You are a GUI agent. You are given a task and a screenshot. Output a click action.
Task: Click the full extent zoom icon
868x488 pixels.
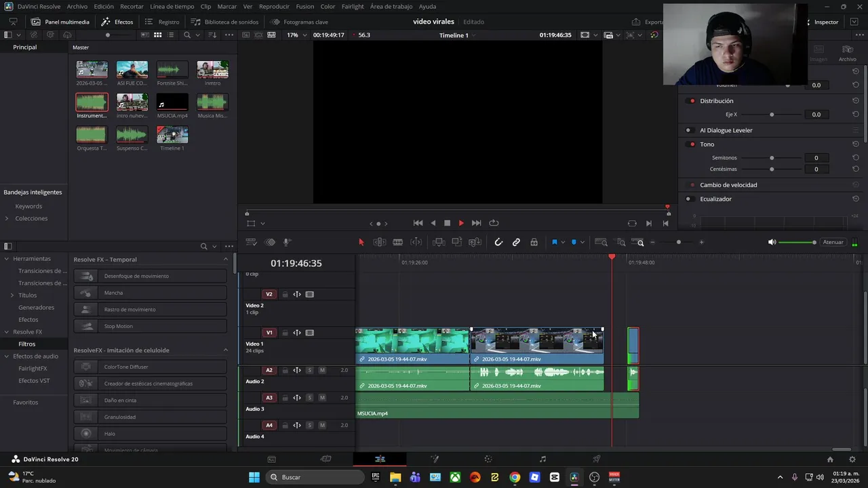pyautogui.click(x=601, y=242)
